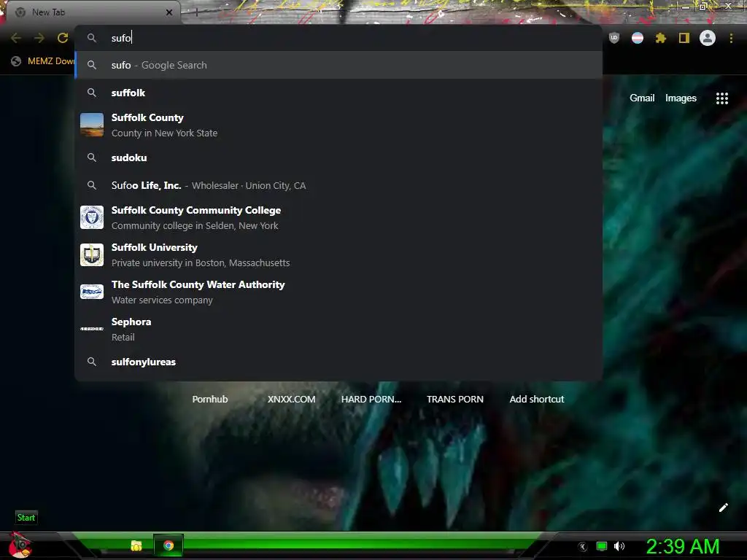Open the Google apps grid
The width and height of the screenshot is (747, 560).
[x=722, y=98]
